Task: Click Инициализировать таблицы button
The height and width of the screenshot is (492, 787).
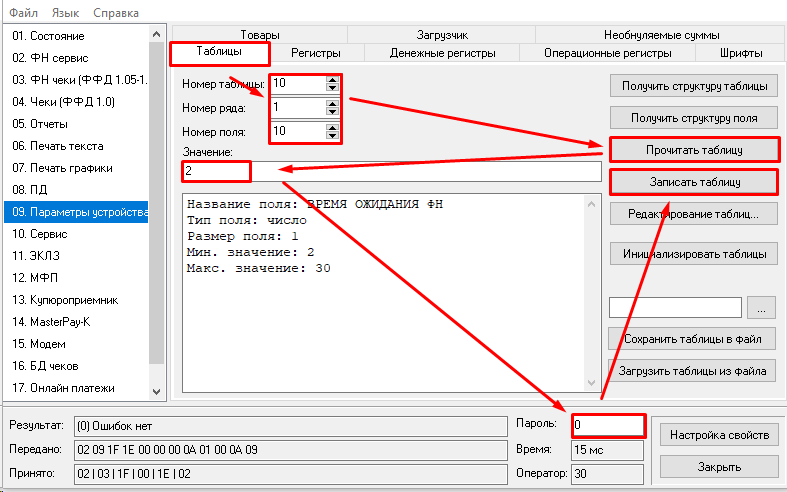Action: click(x=693, y=253)
